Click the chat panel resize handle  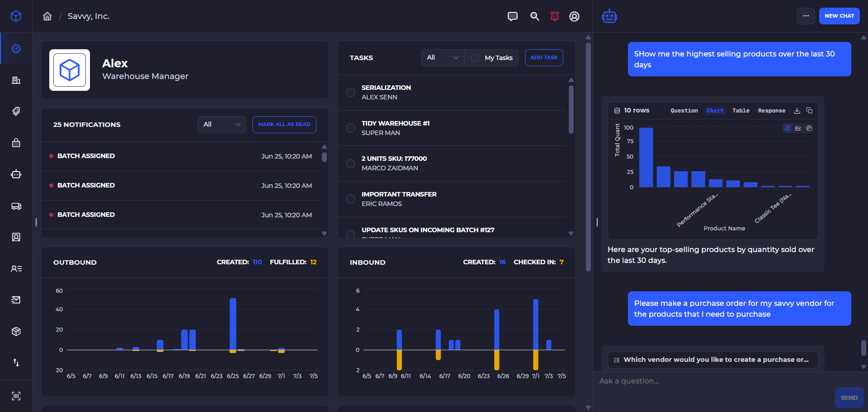597,222
